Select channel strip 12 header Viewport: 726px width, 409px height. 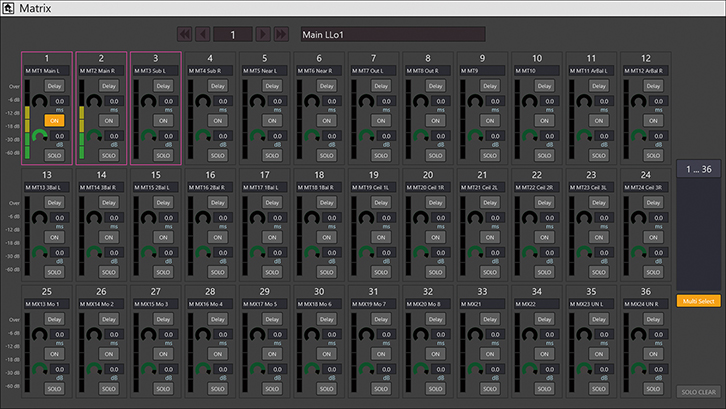coord(644,59)
